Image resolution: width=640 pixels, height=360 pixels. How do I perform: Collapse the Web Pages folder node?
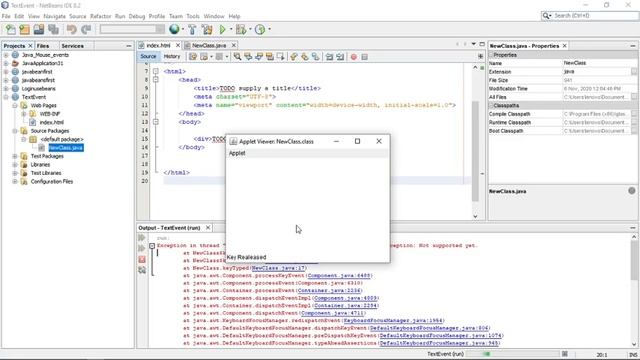(x=15, y=105)
